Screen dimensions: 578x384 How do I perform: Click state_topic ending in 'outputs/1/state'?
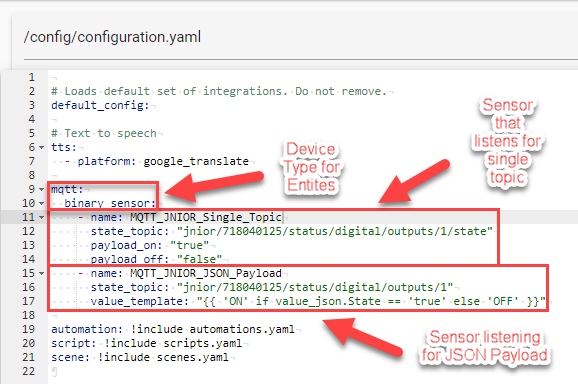click(292, 231)
